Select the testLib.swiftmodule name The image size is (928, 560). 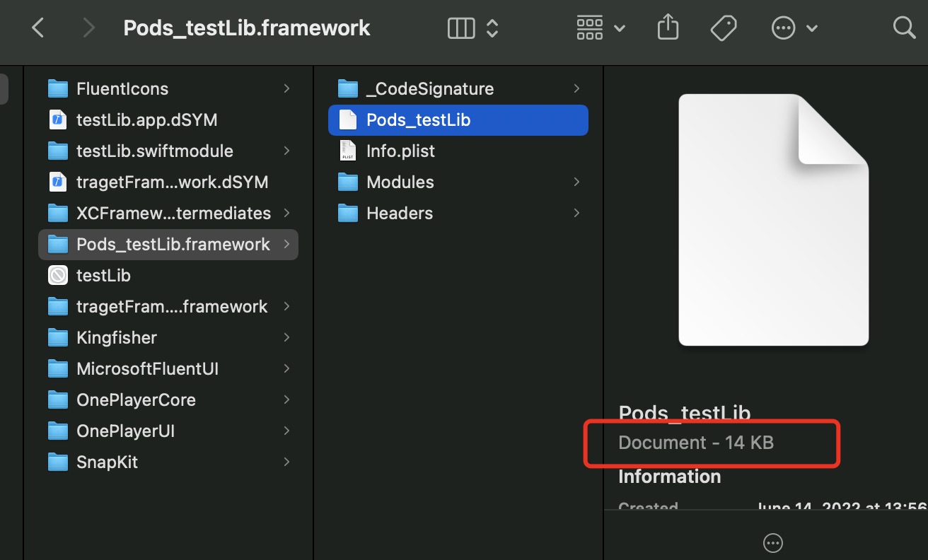click(x=155, y=151)
